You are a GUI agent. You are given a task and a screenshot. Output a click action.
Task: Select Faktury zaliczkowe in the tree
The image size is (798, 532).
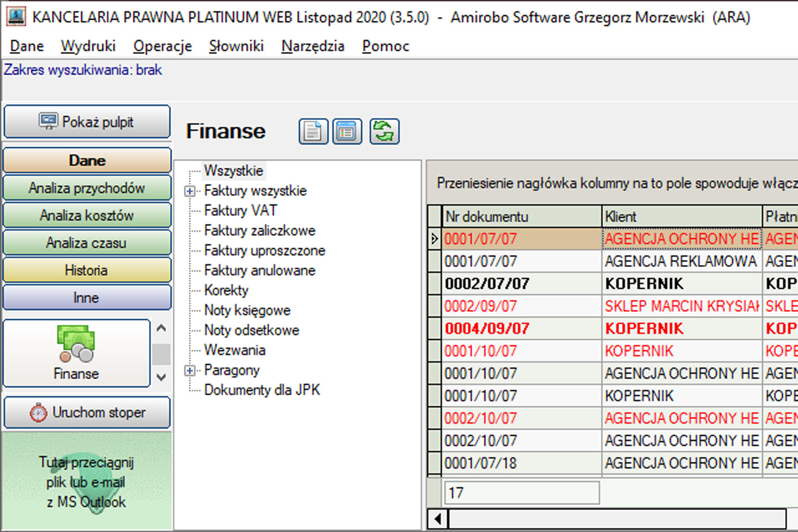[x=259, y=231]
